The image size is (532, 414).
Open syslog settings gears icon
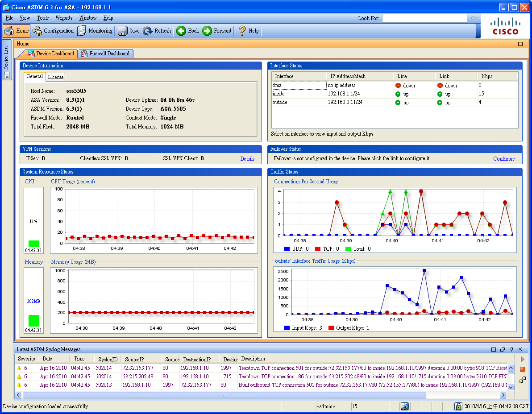[523, 379]
